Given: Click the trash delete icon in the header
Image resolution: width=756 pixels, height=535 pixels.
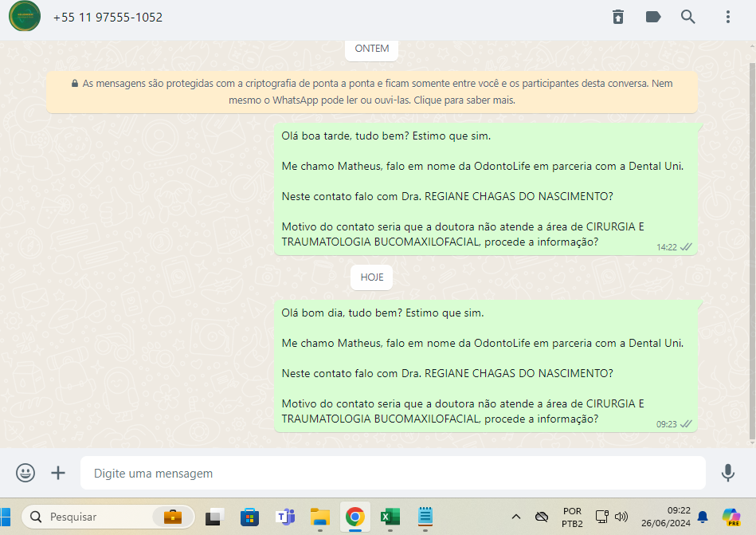Looking at the screenshot, I should pos(618,17).
